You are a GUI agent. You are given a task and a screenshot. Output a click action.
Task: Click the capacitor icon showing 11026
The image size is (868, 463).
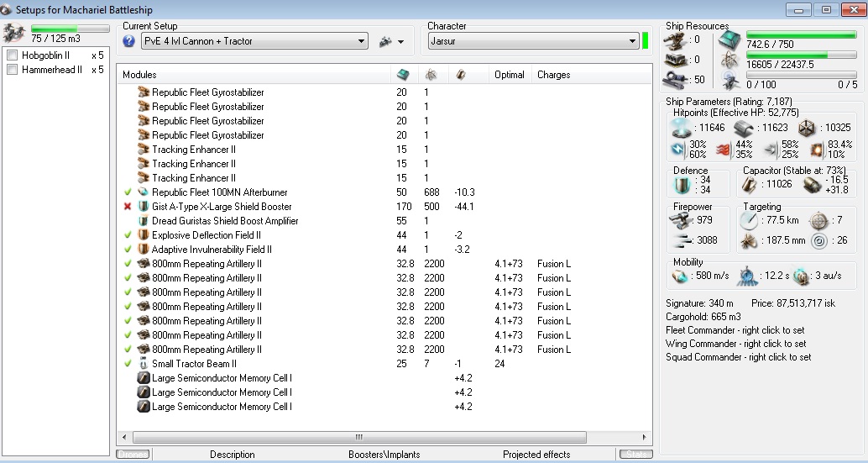[x=749, y=185]
